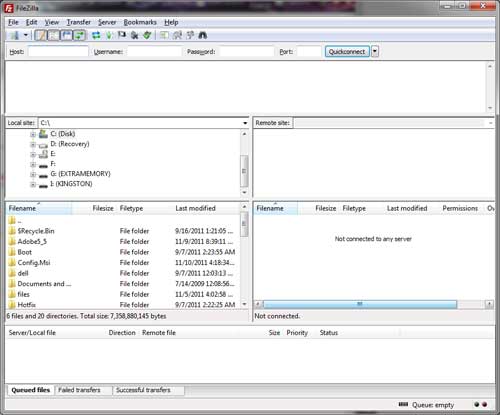Expand the I: (KINGSTON) tree node
The width and height of the screenshot is (500, 415).
click(33, 184)
